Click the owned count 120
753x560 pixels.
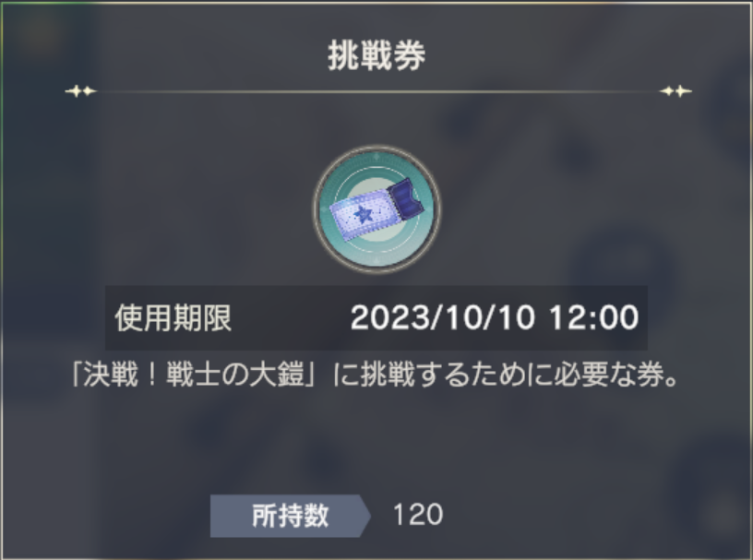click(x=417, y=515)
